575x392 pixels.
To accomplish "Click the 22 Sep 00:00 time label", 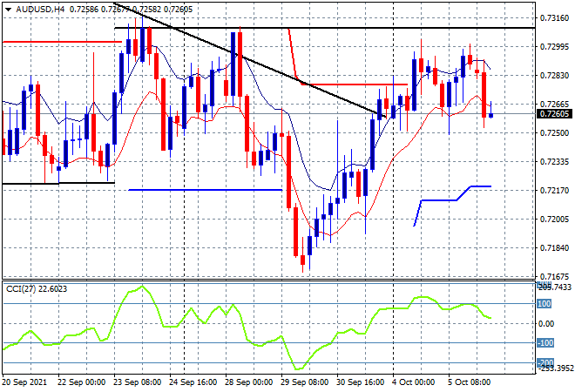I will pos(81,382).
